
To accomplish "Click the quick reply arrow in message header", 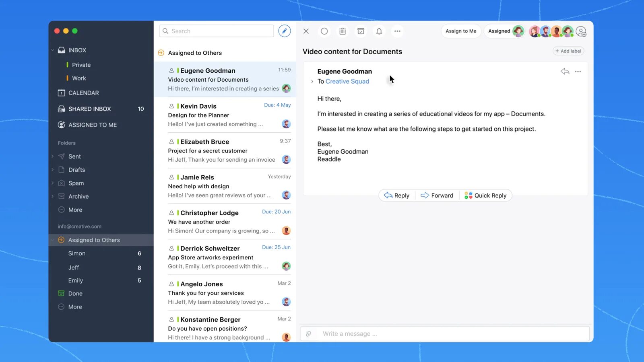I will (565, 71).
